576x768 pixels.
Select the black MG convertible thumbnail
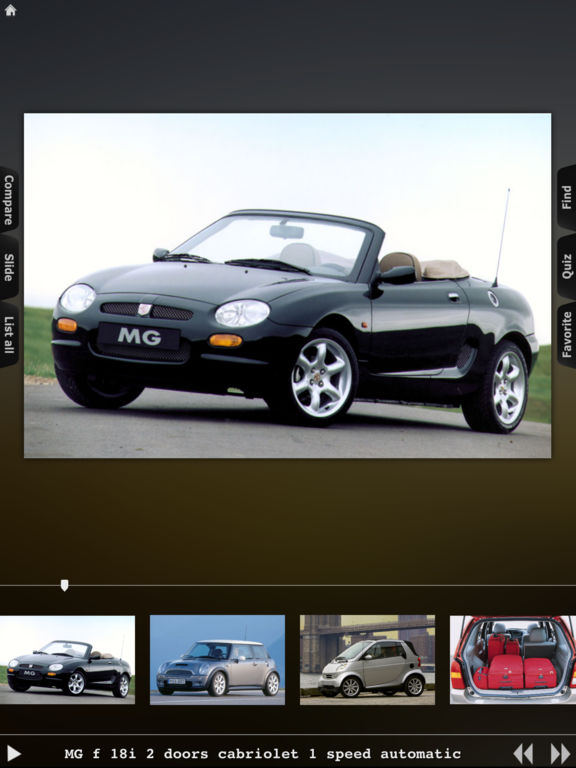pyautogui.click(x=67, y=660)
